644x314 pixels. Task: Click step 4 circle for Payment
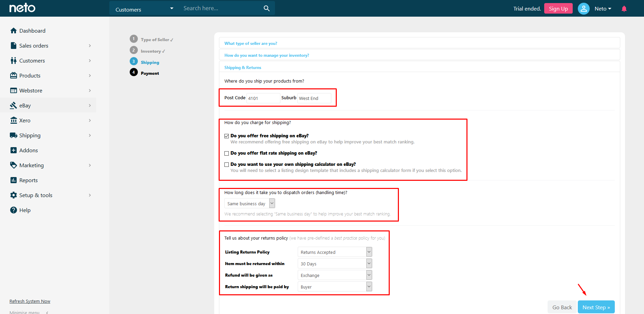134,72
